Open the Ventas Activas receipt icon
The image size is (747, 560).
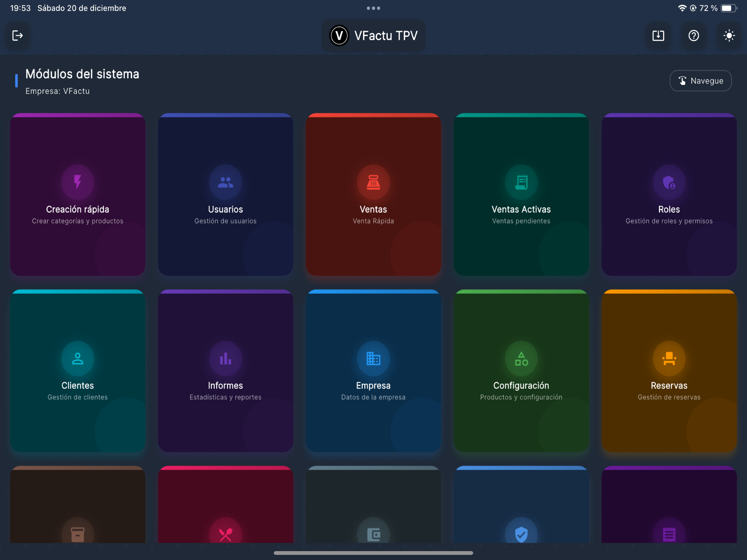pyautogui.click(x=521, y=182)
